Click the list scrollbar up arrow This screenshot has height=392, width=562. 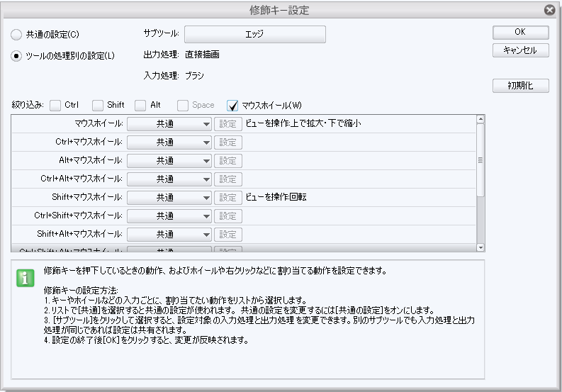pyautogui.click(x=480, y=118)
